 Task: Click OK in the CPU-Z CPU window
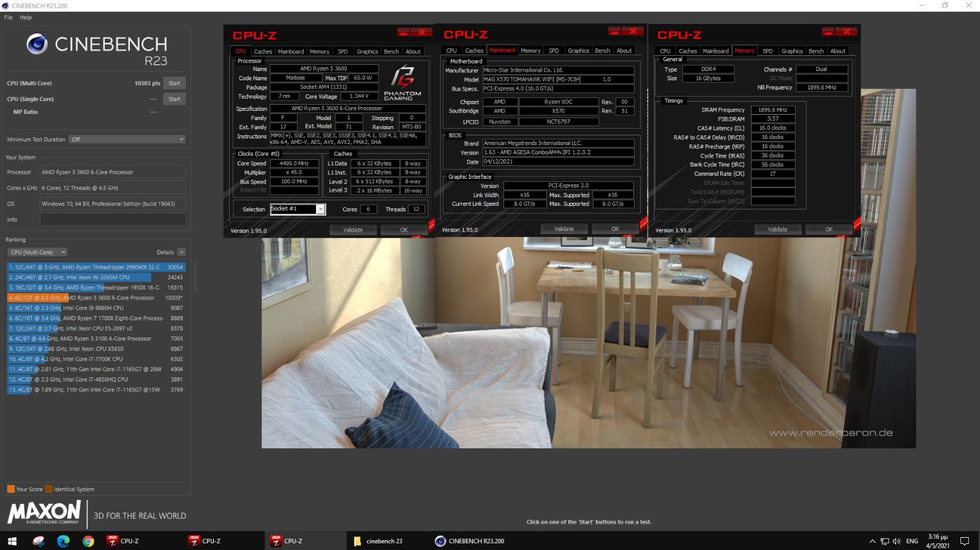[404, 230]
